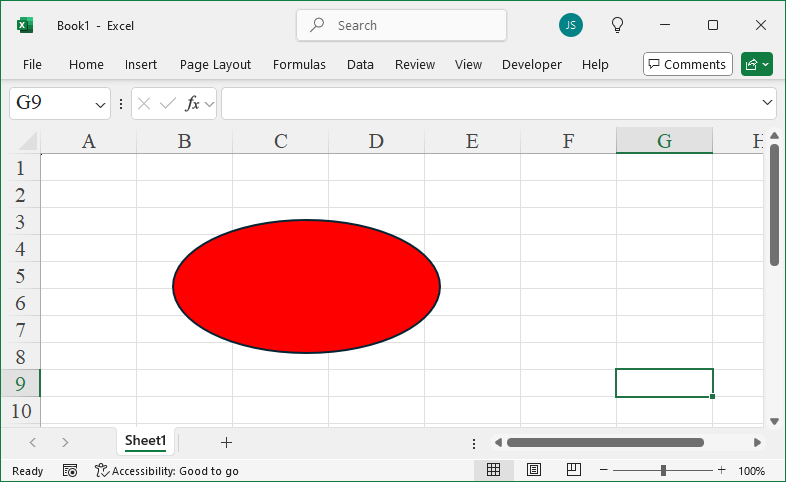Click the macro recording status bar icon

tap(70, 470)
